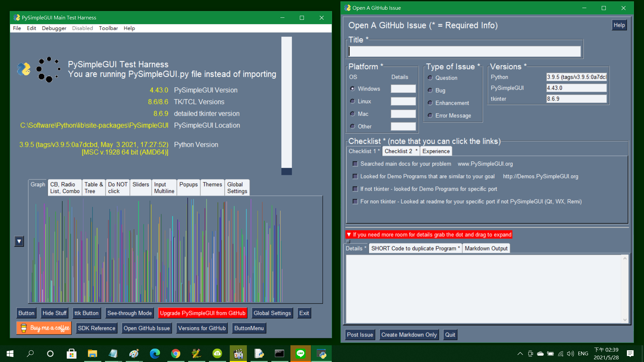This screenshot has height=362, width=644.
Task: Open File Explorer from the taskbar
Action: point(92,354)
